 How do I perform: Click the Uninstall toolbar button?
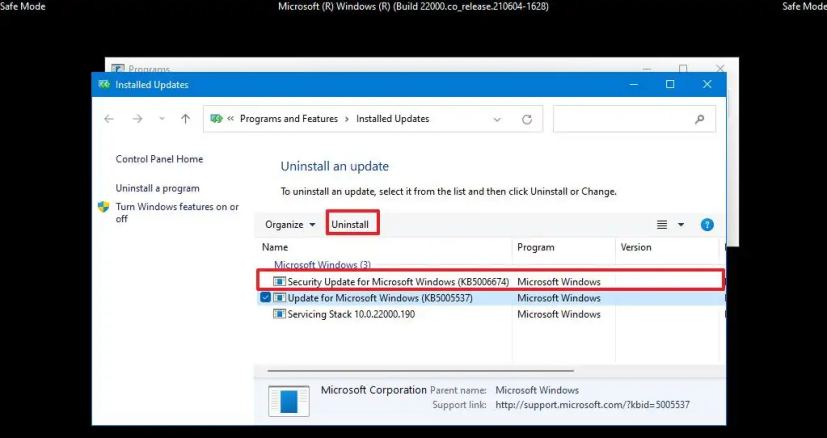pos(350,225)
